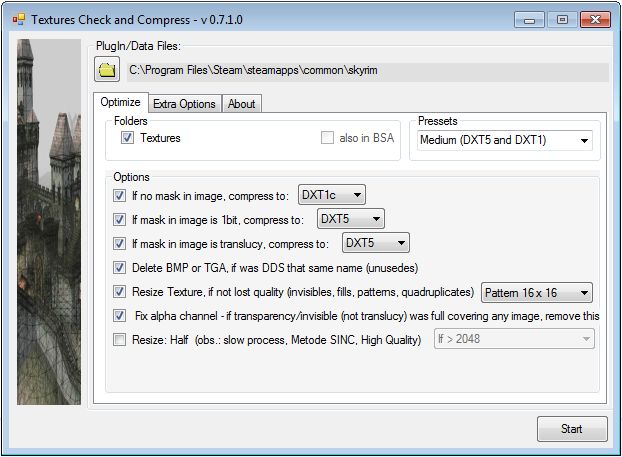The width and height of the screenshot is (622, 457).
Task: Disable the 'Fix alpha channel' checkbox
Action: (x=121, y=316)
